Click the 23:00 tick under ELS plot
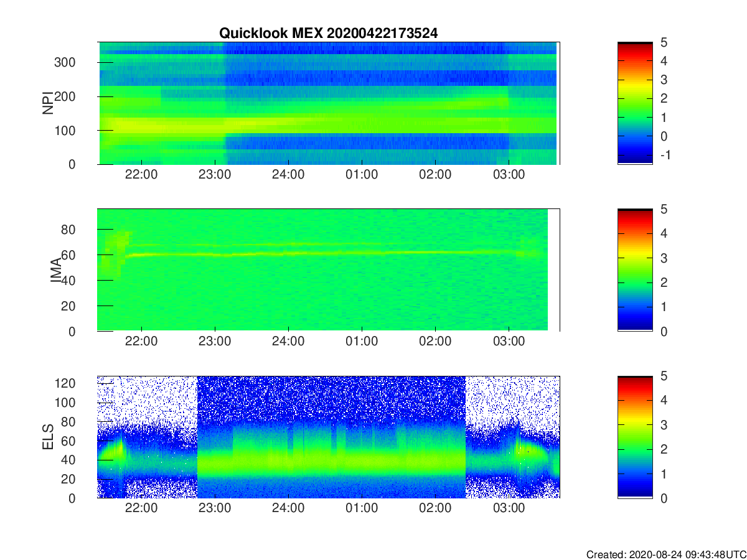The width and height of the screenshot is (747, 560). pyautogui.click(x=215, y=508)
